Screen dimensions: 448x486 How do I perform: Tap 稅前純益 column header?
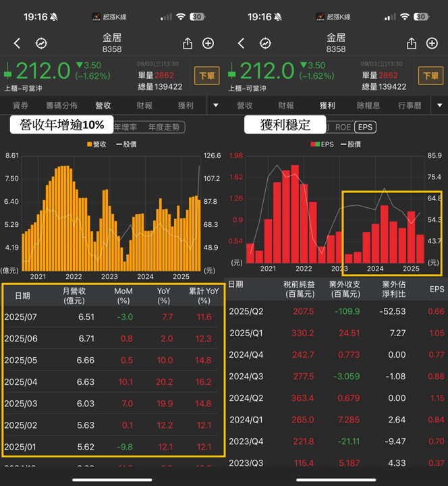pyautogui.click(x=300, y=289)
